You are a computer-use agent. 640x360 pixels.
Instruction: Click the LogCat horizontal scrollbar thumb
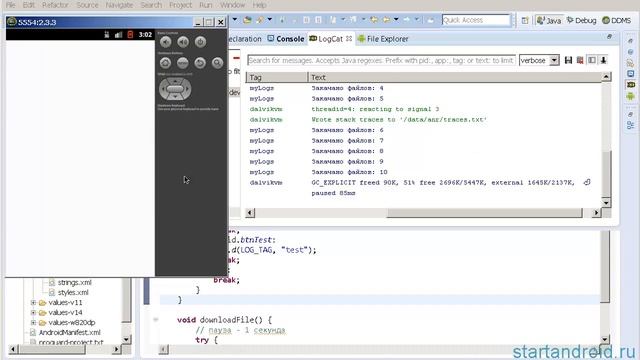[484, 213]
